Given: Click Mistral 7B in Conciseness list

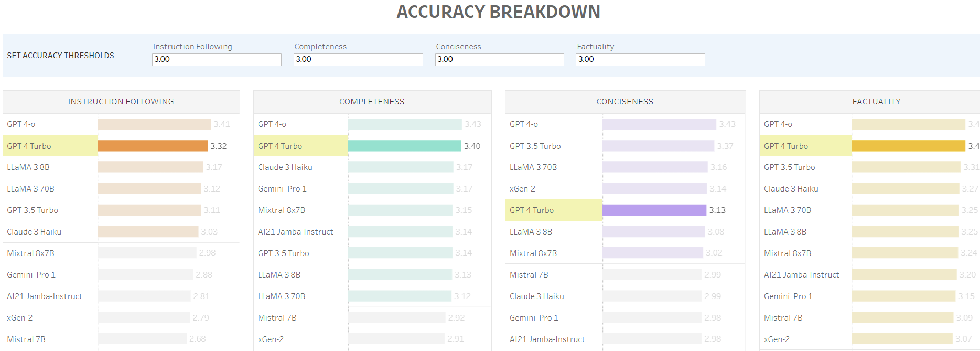Looking at the screenshot, I should tap(529, 275).
